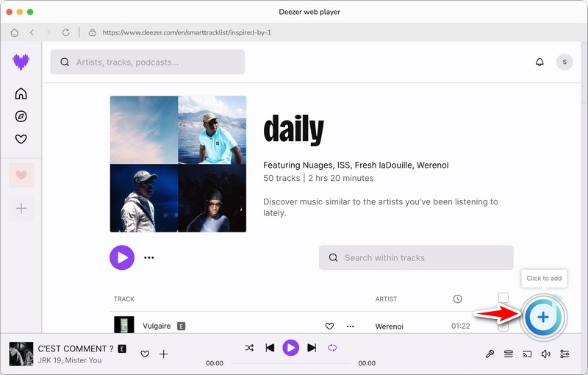Favorite the current track in player bar

coord(145,354)
